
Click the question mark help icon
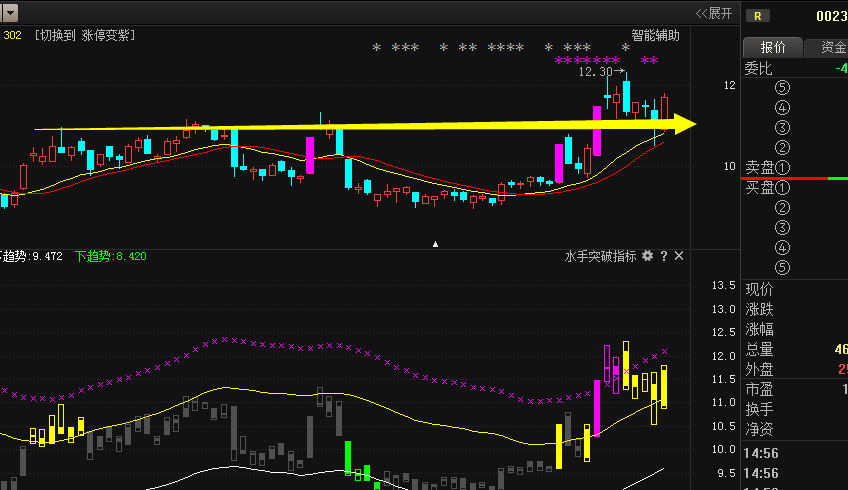663,256
